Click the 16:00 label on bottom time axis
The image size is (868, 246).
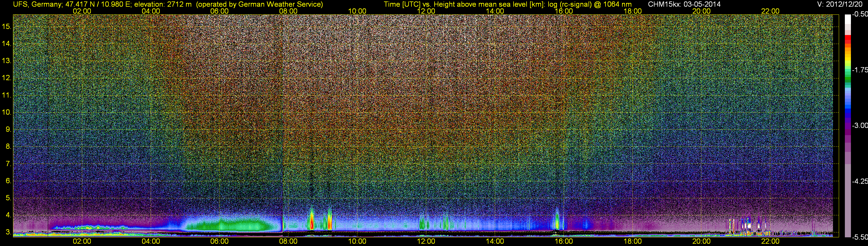pyautogui.click(x=564, y=241)
